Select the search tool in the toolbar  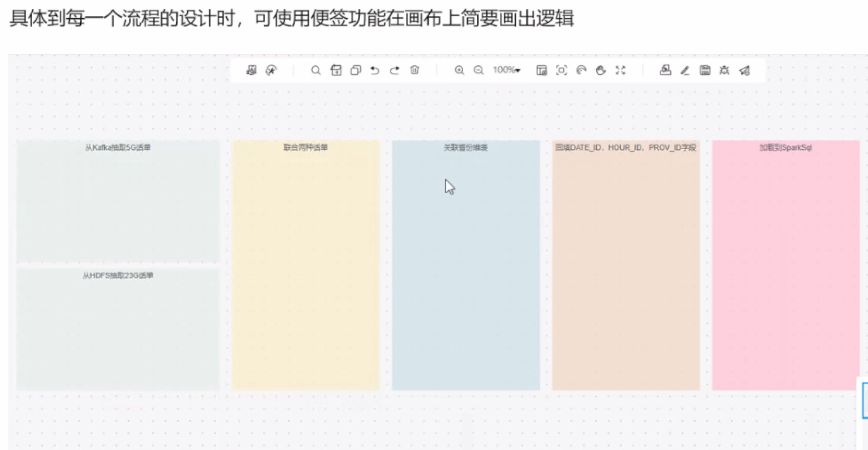point(316,70)
